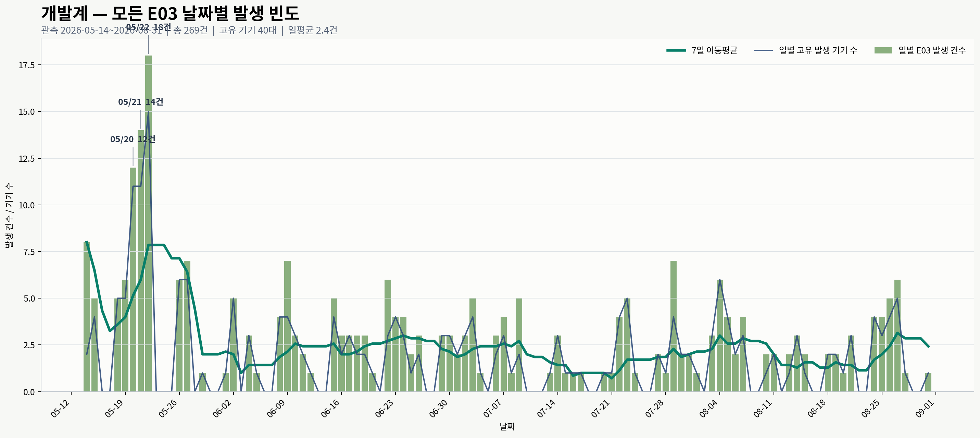The image size is (980, 438).
Task: Click x-axis date label 05-12
Action: click(61, 408)
